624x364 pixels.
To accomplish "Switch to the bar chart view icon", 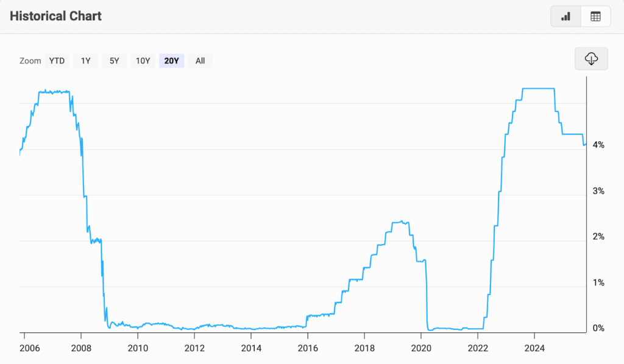I will (x=565, y=16).
